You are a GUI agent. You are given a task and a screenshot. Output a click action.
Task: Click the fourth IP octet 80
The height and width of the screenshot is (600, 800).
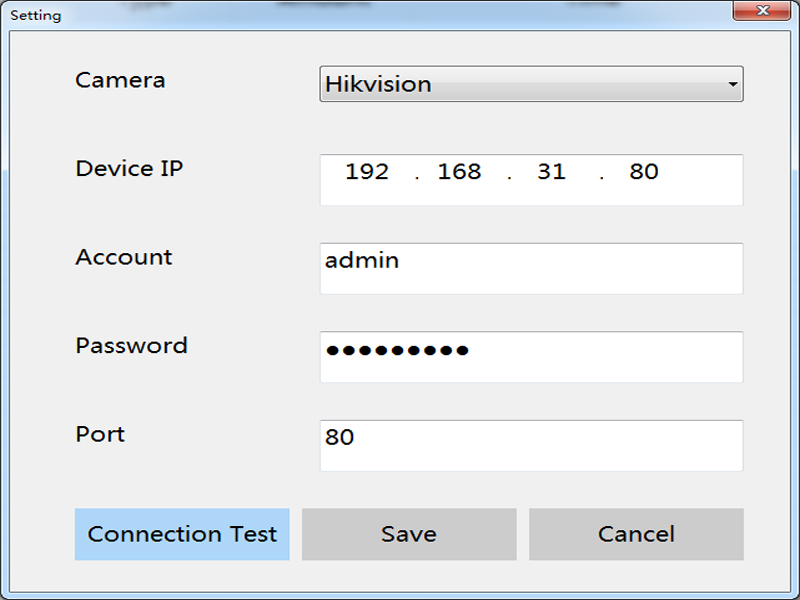644,172
